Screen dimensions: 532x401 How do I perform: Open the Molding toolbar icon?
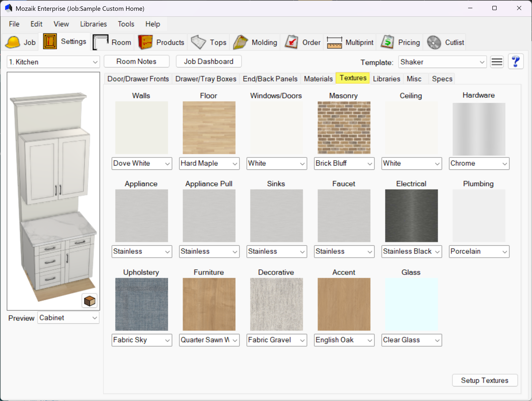pos(240,42)
